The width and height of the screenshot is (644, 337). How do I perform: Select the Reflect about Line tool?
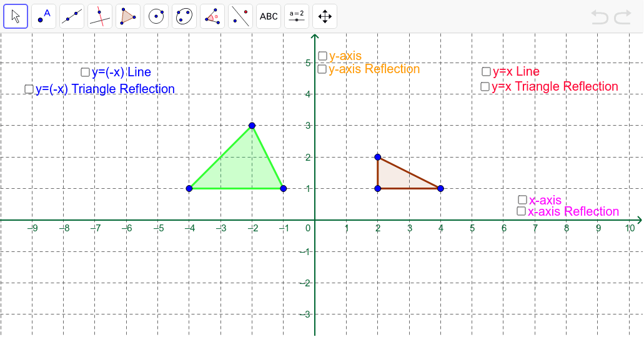240,16
